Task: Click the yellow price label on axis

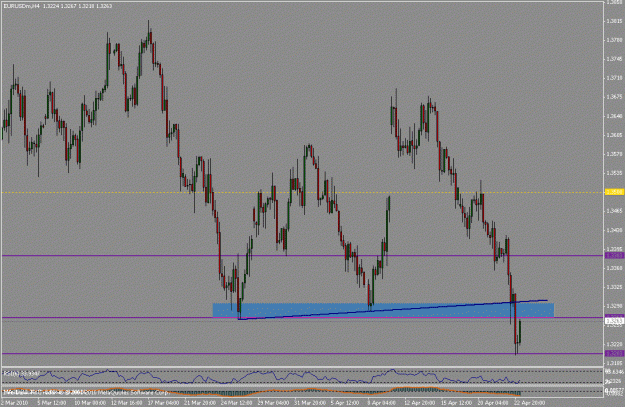Action: click(x=614, y=192)
